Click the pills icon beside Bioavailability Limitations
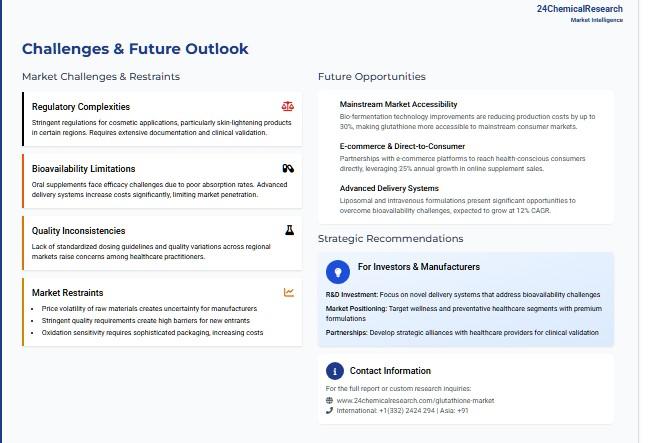Screen dimensions: 661x443 (288, 168)
